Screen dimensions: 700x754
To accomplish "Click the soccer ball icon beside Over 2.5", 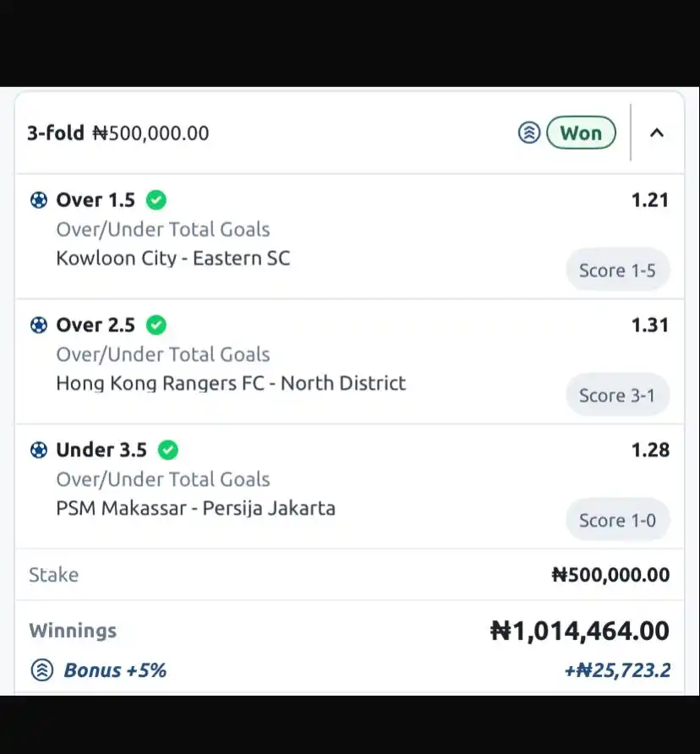I will pos(39,325).
